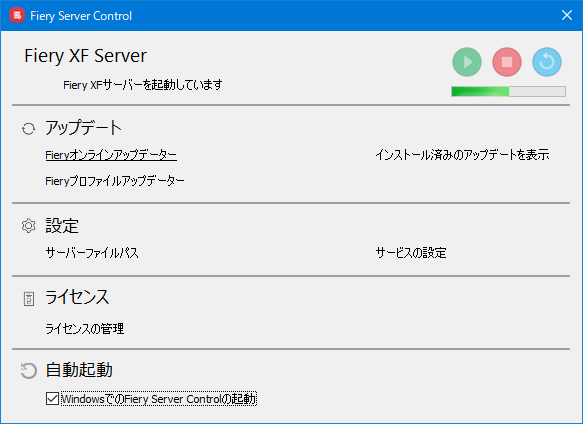Image resolution: width=583 pixels, height=424 pixels.
Task: Open ライセンスの管理 link
Action: tap(84, 329)
